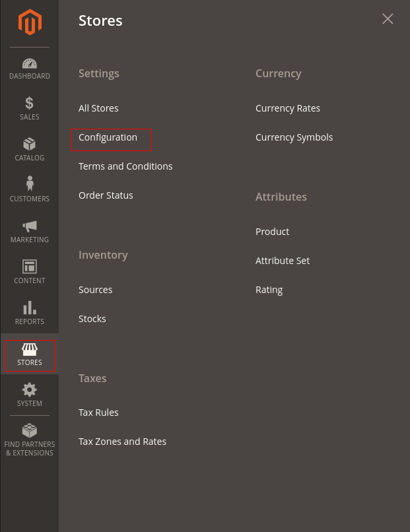Open the Configuration settings link
Viewport: 410px width, 532px height.
tap(108, 137)
